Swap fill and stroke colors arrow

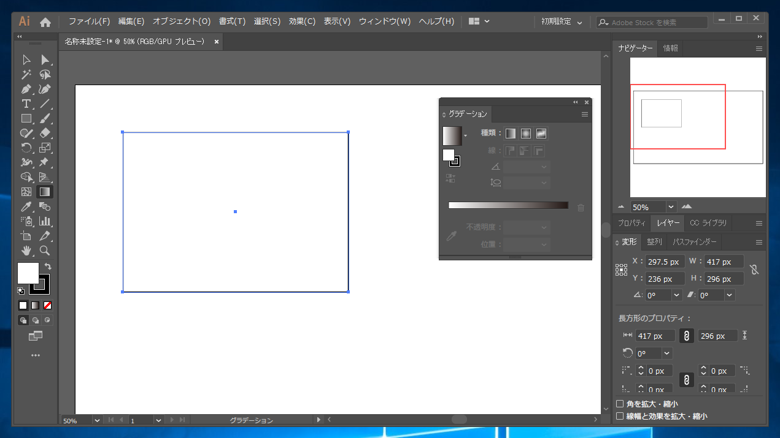pyautogui.click(x=48, y=266)
